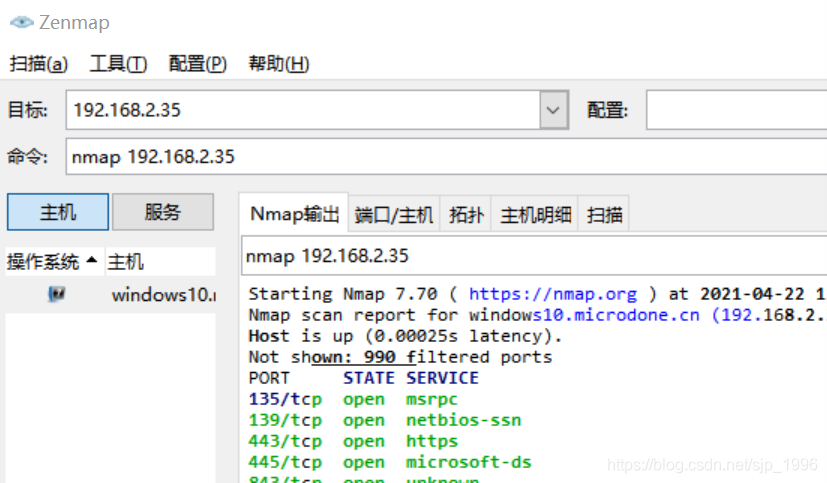Switch to the 拓扑 topology tab
The image size is (827, 483).
click(466, 215)
